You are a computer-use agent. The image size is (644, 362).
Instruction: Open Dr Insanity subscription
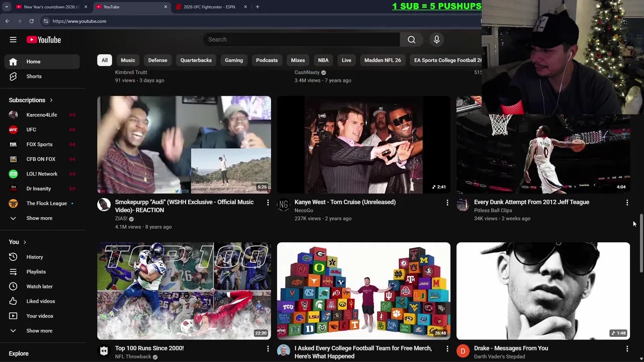tap(42, 189)
